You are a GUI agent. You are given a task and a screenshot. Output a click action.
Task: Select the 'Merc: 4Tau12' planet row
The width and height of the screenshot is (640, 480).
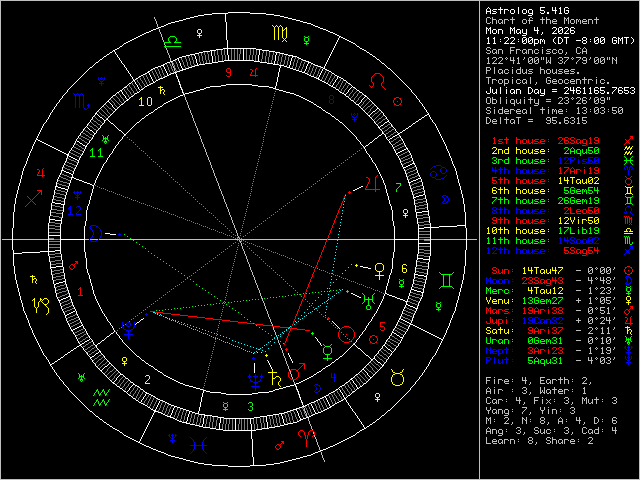(x=559, y=291)
